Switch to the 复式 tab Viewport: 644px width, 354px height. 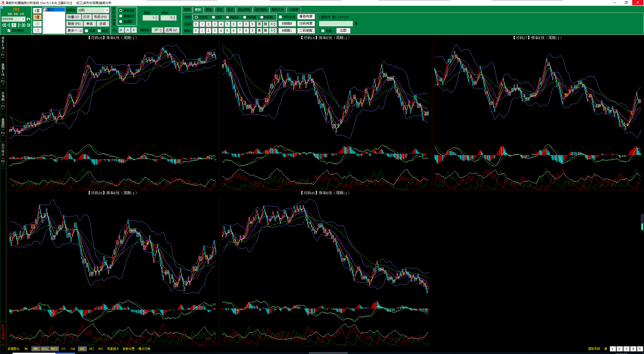click(230, 10)
